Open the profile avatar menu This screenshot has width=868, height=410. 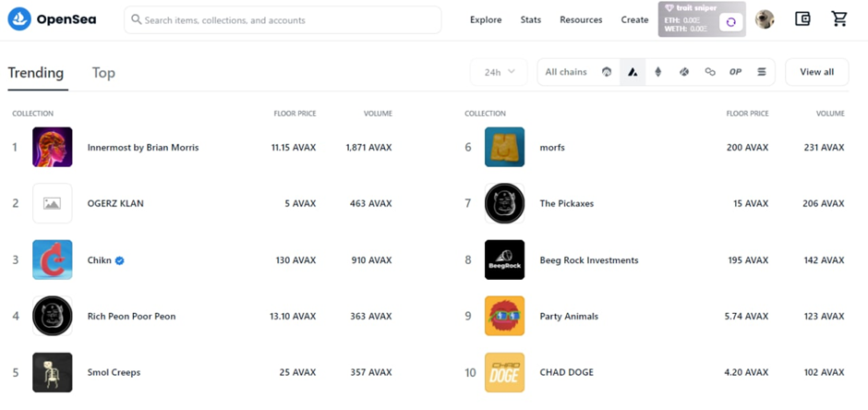pos(765,20)
